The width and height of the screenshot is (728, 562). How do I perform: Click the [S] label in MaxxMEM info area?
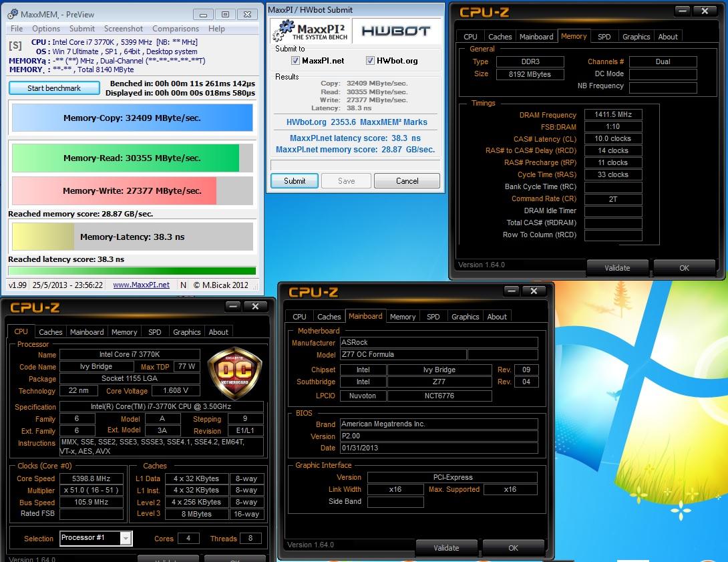pyautogui.click(x=15, y=45)
